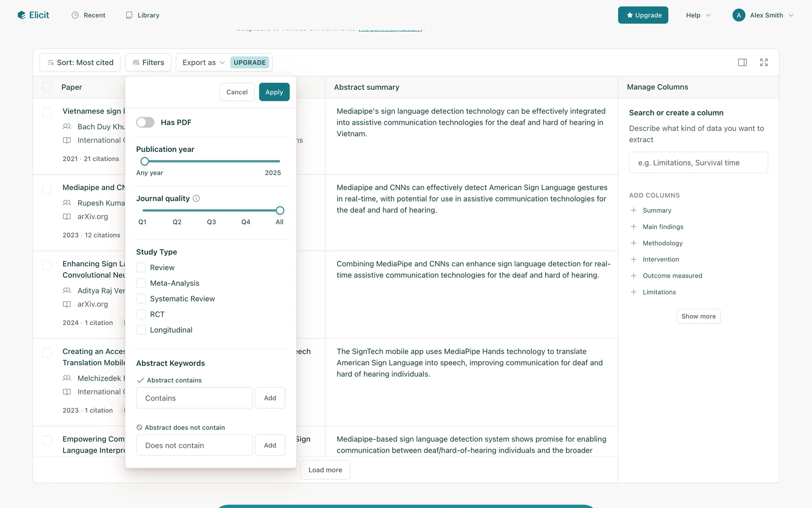Go to the Library page
812x508 pixels.
tap(143, 15)
